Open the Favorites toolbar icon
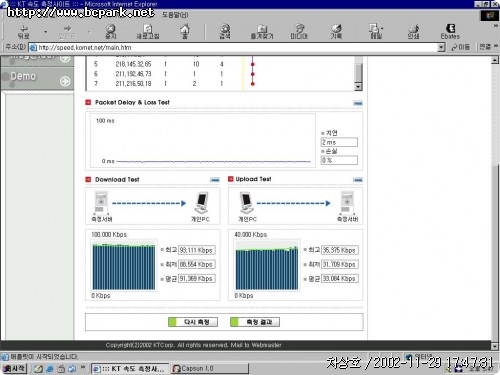The image size is (500, 375). 262,32
